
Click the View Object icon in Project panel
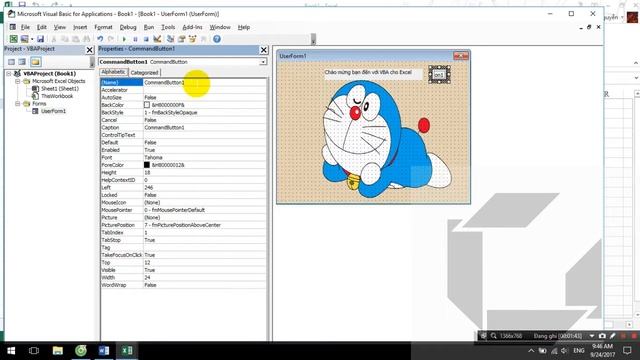pos(22,62)
